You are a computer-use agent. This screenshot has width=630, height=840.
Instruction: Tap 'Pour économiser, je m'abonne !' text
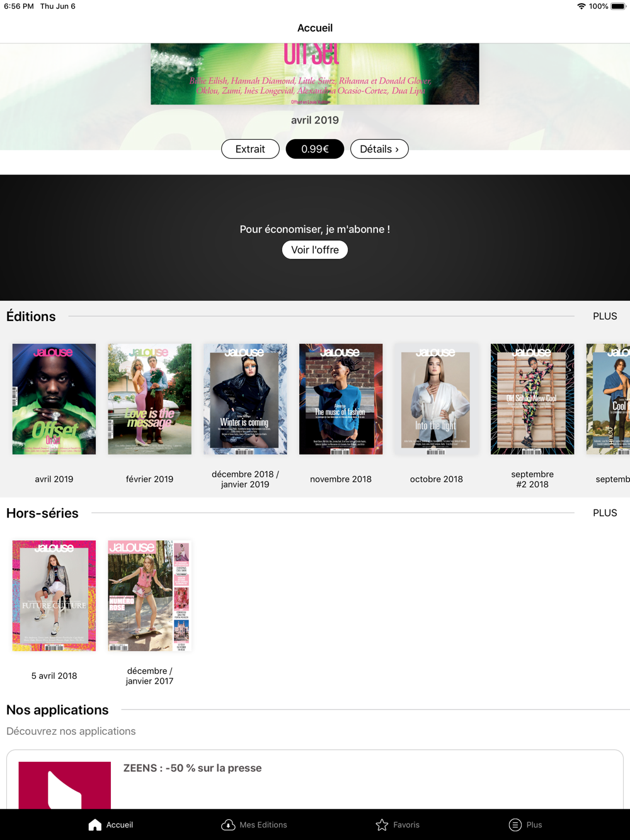pyautogui.click(x=315, y=229)
